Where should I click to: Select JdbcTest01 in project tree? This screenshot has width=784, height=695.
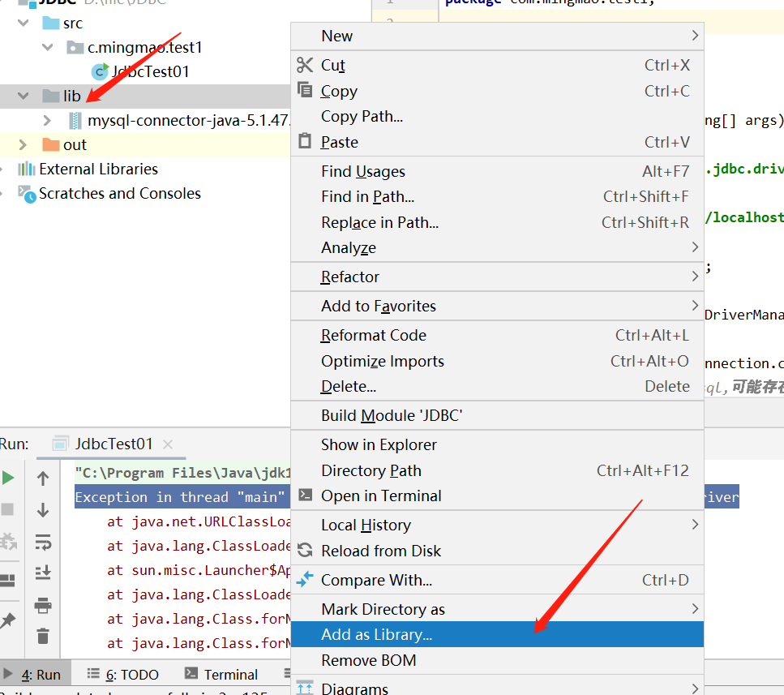point(150,71)
